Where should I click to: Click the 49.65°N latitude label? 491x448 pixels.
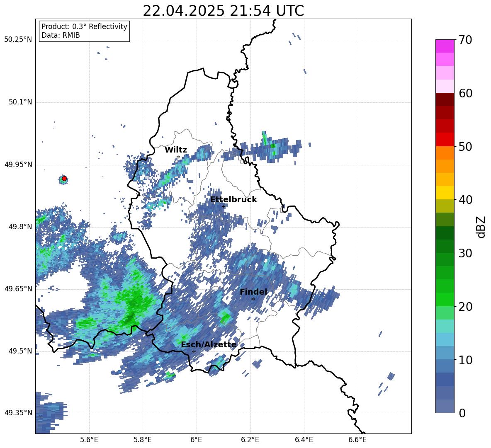pos(18,289)
